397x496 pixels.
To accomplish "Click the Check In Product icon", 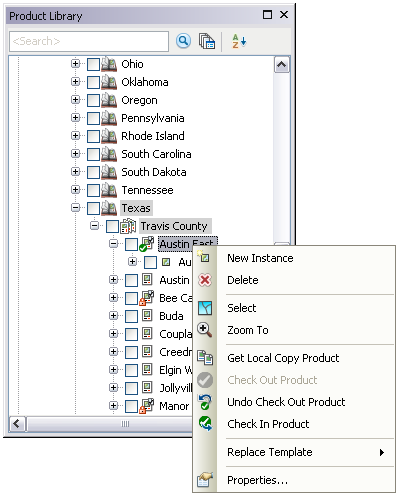I will (205, 424).
